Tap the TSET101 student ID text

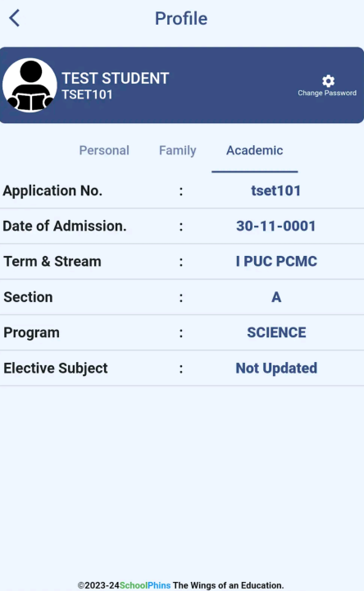pyautogui.click(x=88, y=94)
